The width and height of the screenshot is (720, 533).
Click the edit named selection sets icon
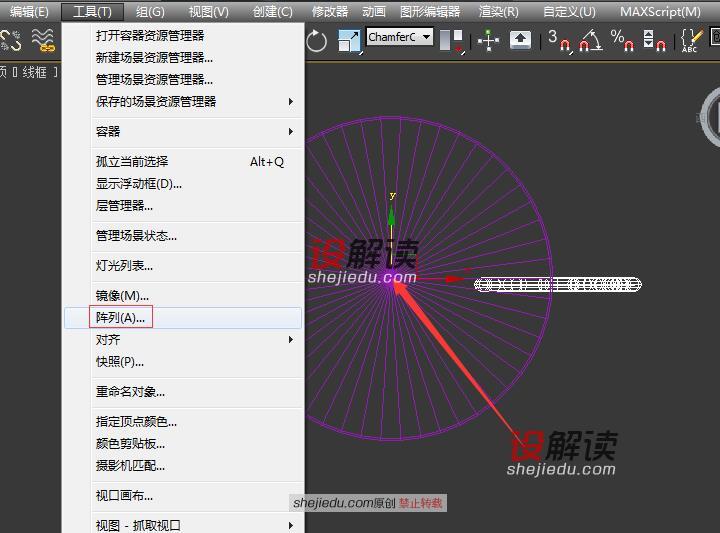(x=692, y=40)
